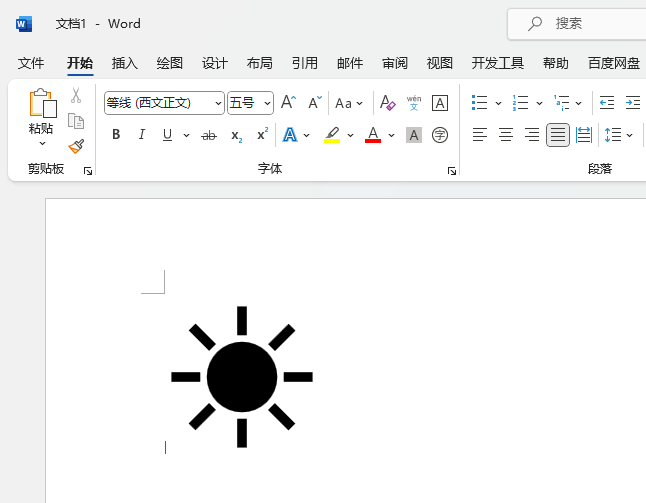
Task: Expand line spacing dropdown arrow
Action: 630,135
